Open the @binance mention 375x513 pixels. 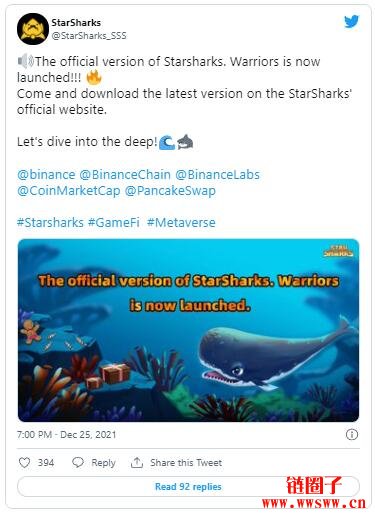pos(46,175)
